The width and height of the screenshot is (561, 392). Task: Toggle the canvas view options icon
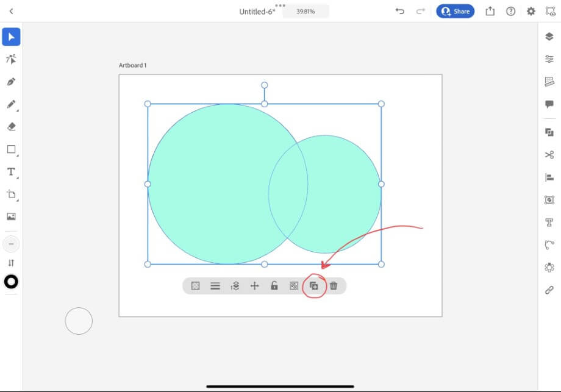point(550,11)
